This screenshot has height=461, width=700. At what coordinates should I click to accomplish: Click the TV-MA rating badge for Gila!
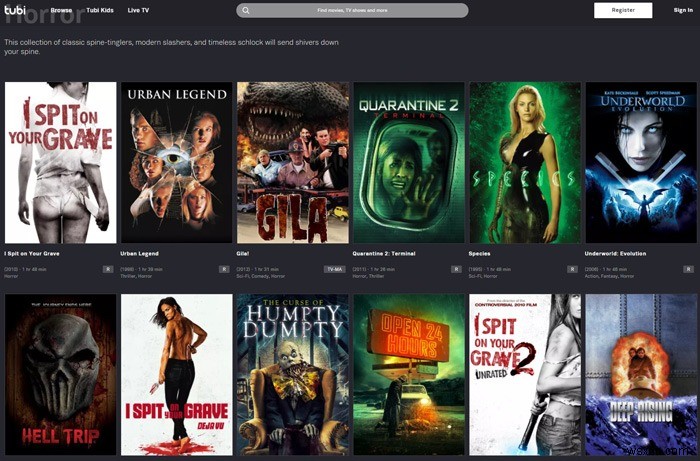click(x=334, y=269)
